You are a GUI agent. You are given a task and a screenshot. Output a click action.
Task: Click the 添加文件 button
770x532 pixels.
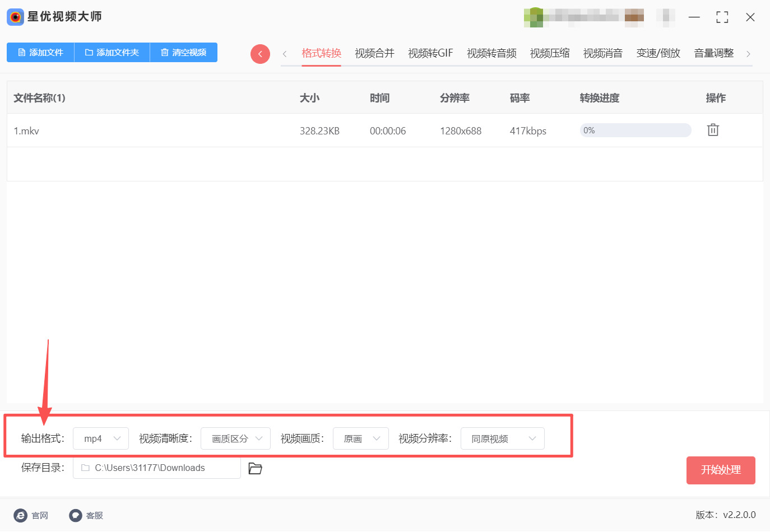pos(40,52)
